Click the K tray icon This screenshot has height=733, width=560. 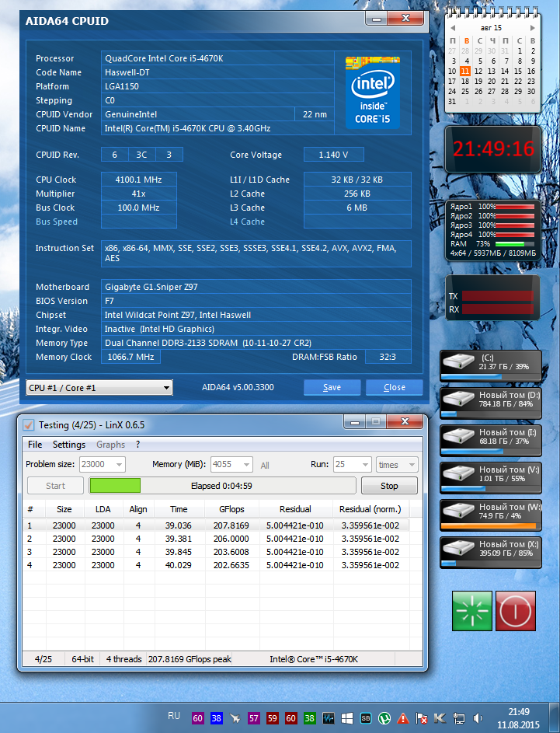click(440, 718)
